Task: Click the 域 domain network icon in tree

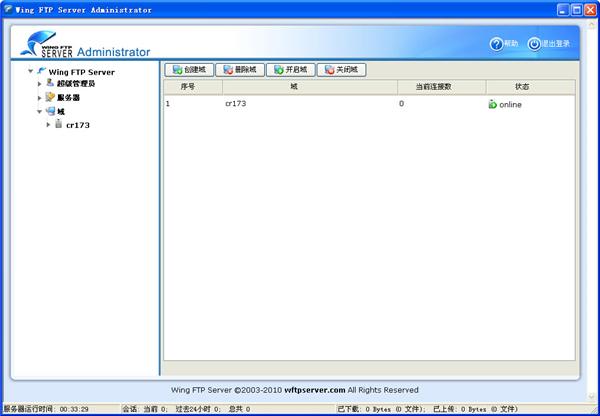Action: coord(51,111)
